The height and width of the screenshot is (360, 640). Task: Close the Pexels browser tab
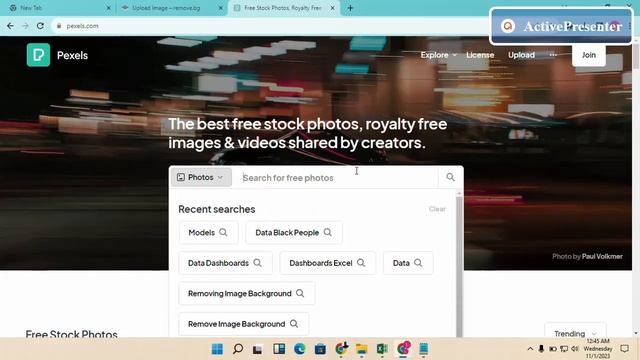pyautogui.click(x=333, y=8)
